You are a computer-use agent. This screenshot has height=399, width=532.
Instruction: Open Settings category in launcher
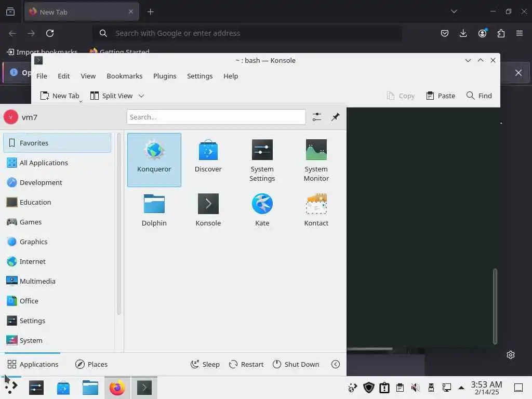pos(57,321)
